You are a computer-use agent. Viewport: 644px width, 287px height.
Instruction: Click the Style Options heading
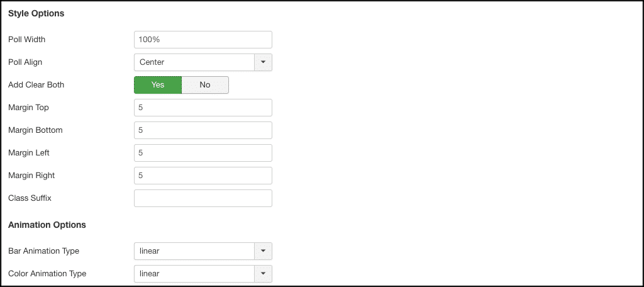click(x=36, y=13)
